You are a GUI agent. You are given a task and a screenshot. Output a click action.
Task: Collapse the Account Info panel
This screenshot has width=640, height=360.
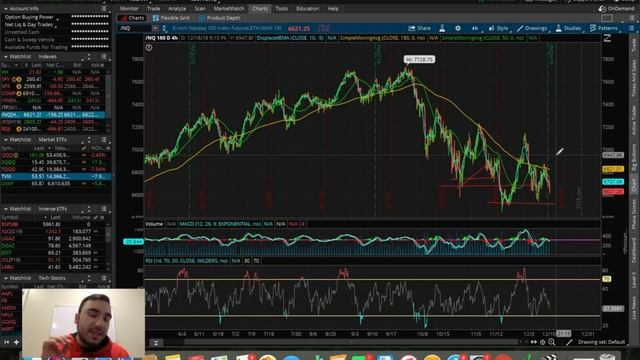tap(6, 9)
